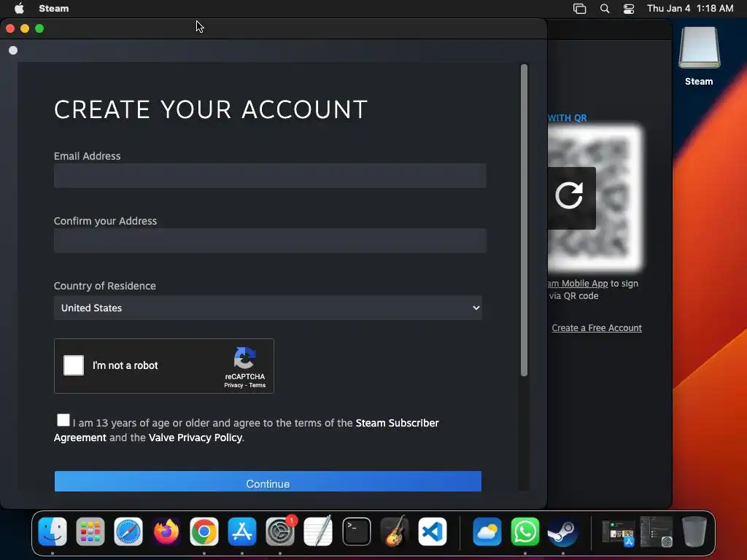Click the Steam icon in dock
Screen dimensions: 747x560
[x=562, y=532]
